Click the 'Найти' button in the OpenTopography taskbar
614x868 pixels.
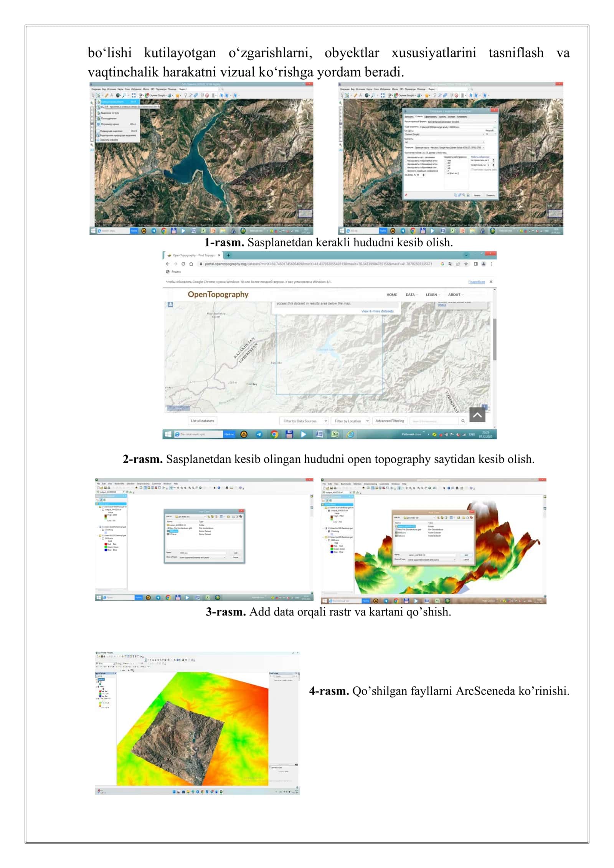pyautogui.click(x=229, y=434)
